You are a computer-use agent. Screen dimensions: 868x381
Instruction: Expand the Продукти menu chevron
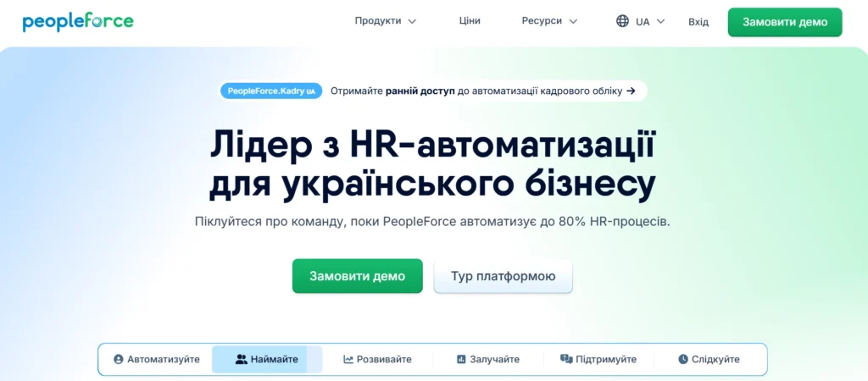[x=412, y=21]
